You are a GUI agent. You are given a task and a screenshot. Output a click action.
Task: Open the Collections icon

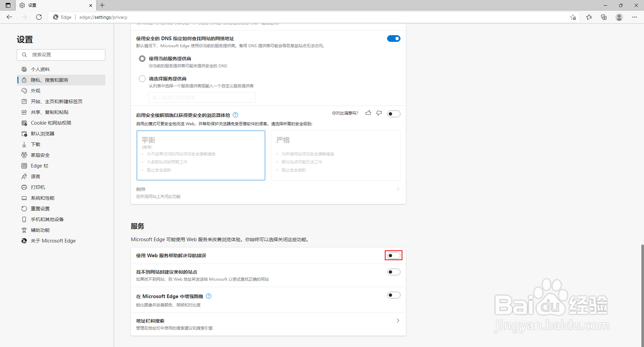604,17
